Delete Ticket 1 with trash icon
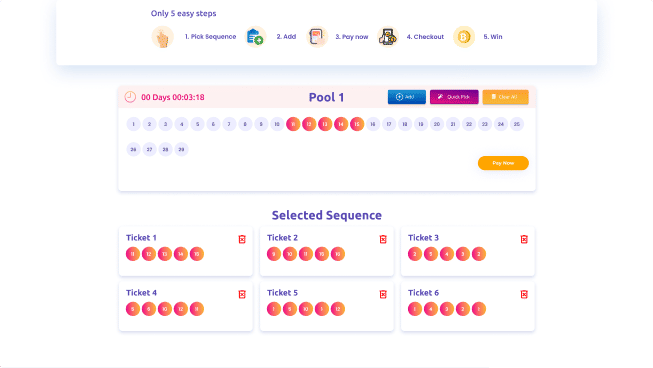Viewport: 653px width, 368px height. [x=242, y=239]
